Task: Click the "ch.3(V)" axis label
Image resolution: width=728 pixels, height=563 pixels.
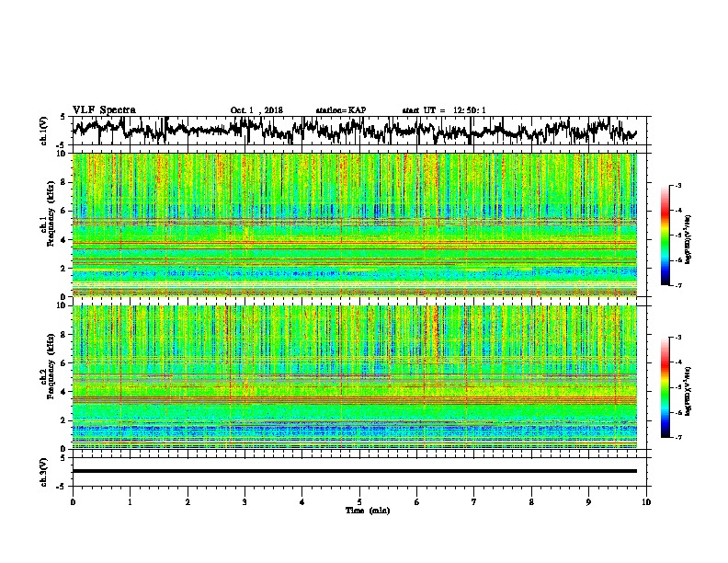Action: [44, 472]
